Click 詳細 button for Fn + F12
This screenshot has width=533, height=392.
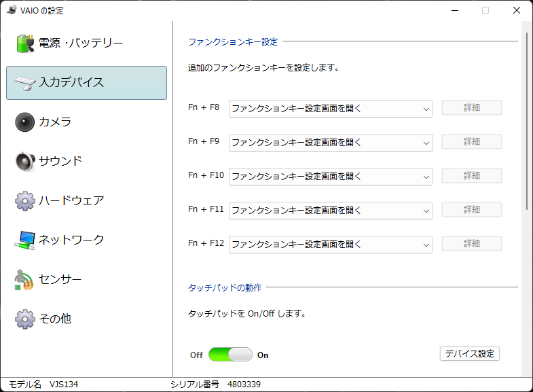coord(472,244)
